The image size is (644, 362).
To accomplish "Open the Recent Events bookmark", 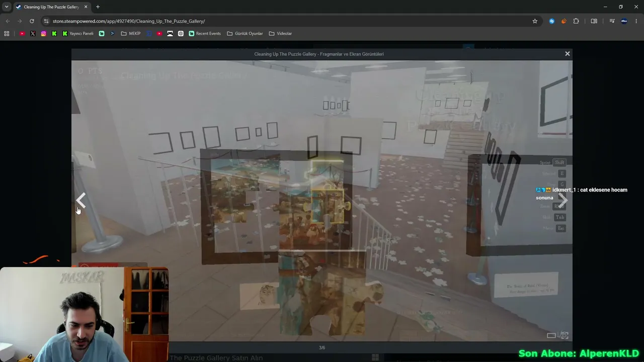I will click(x=205, y=34).
